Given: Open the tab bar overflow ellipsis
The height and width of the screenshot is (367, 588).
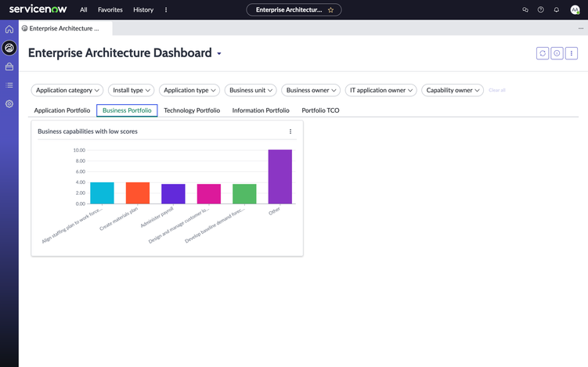Looking at the screenshot, I should [x=580, y=28].
